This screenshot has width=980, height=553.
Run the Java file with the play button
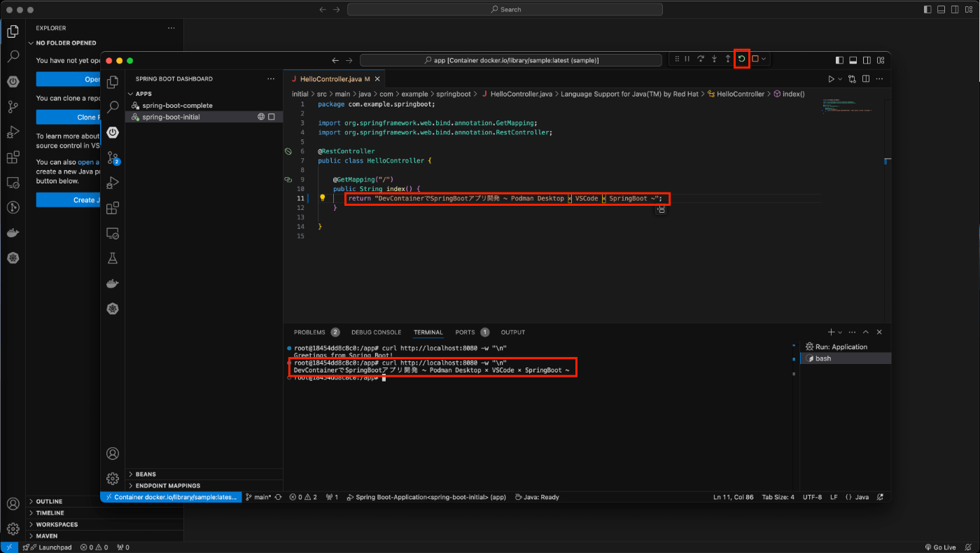(x=831, y=79)
